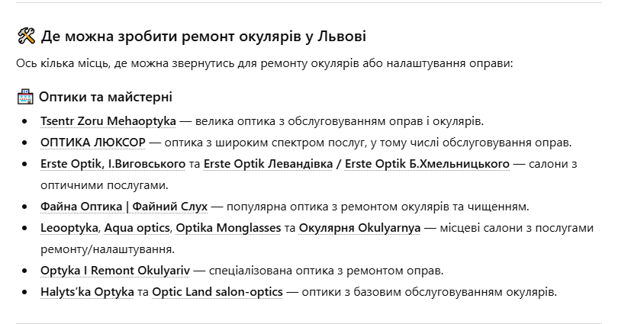Click intro paragraph starting with Ось кілька місць
The height and width of the screenshot is (324, 644).
pyautogui.click(x=264, y=63)
